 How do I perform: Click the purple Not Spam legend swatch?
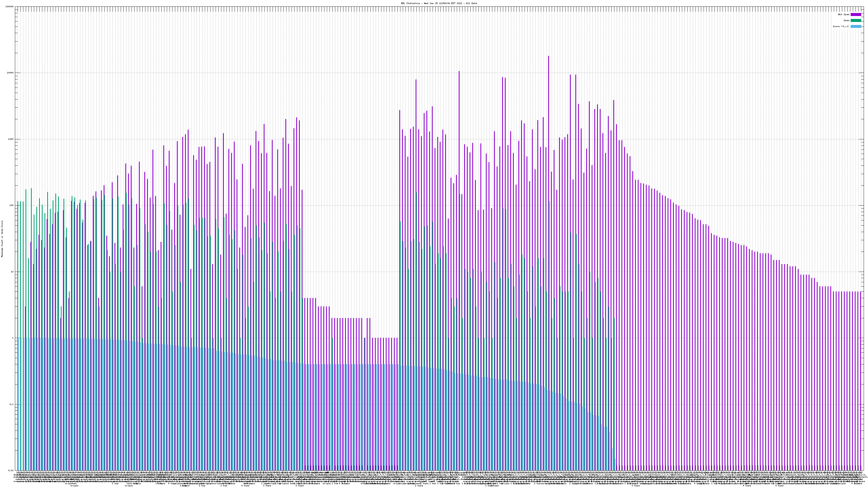[x=856, y=14]
